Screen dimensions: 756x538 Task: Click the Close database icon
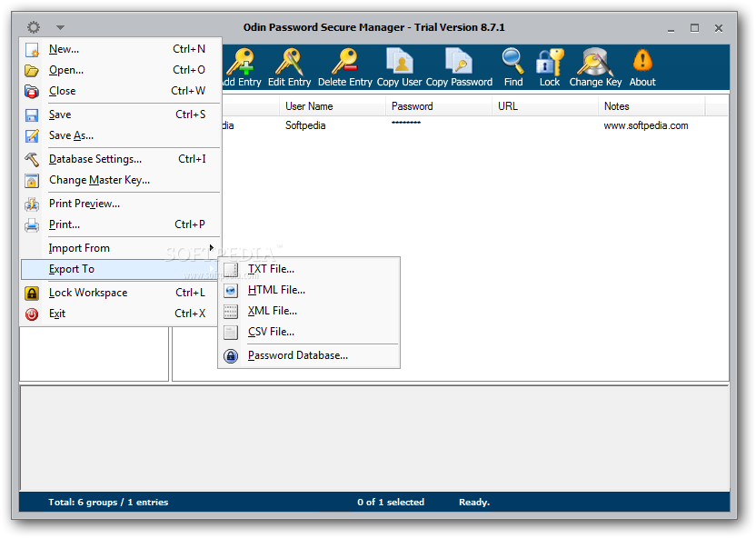point(32,92)
